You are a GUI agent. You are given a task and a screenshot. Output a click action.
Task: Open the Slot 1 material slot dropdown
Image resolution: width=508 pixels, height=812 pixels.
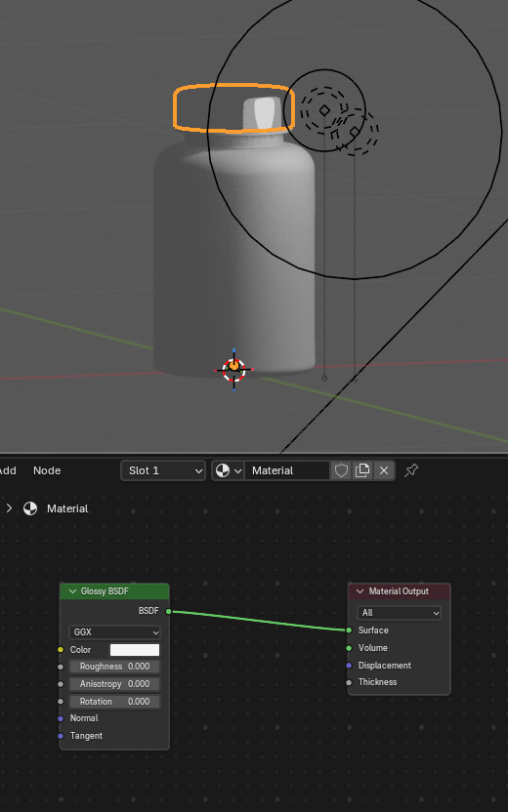point(163,470)
